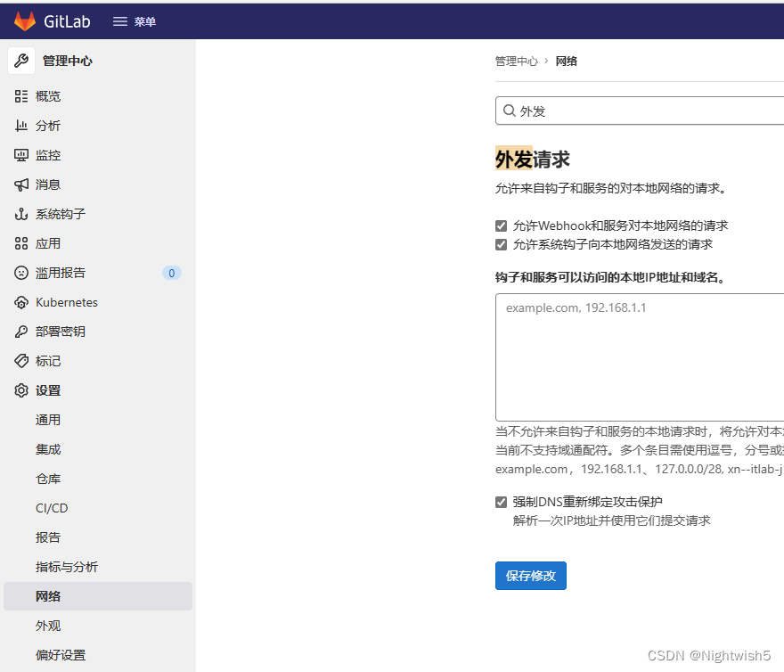Viewport: 784px width, 672px height.
Task: Uncheck 允许Webhook和服务对本地网络的请求
Action: (502, 225)
